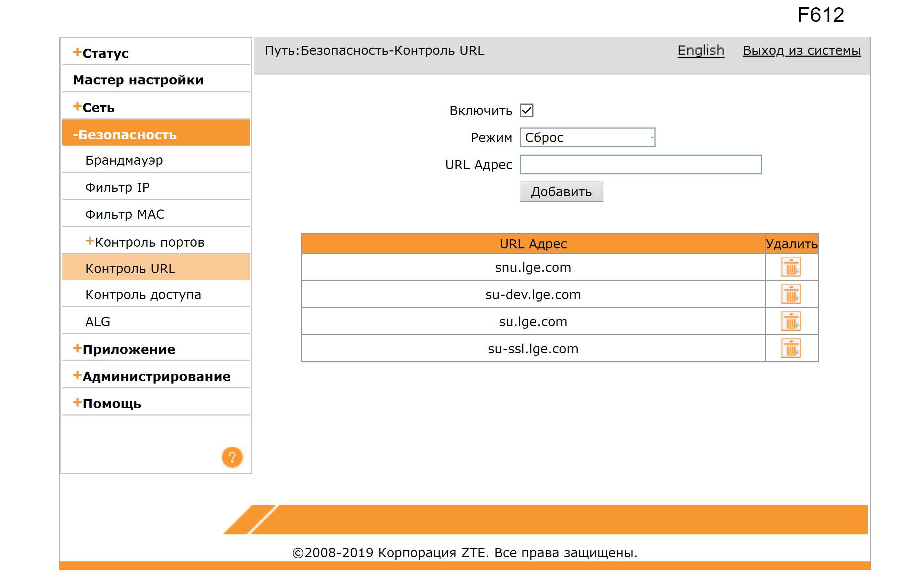Open the Режим mode dropdown

click(587, 138)
